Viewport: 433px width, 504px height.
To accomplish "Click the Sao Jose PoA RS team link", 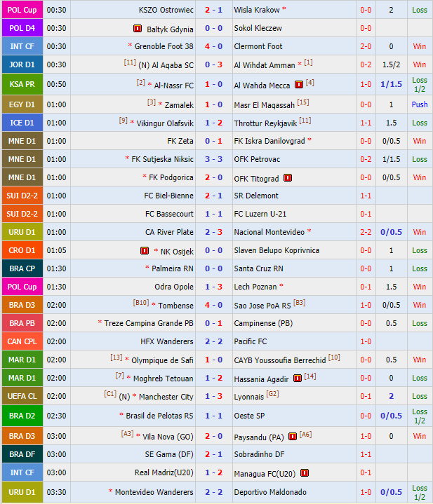I will click(262, 306).
